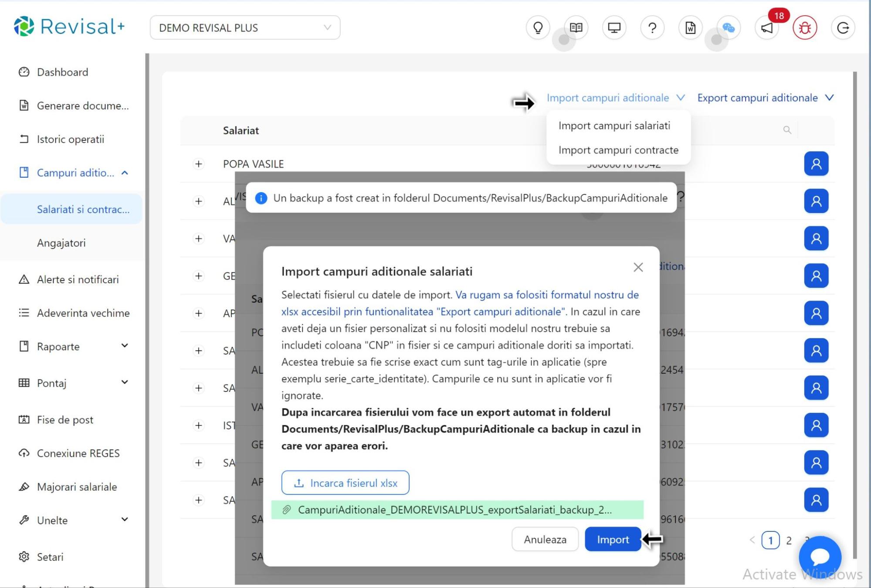The image size is (871, 588).
Task: Click the red bug report icon
Action: 804,28
